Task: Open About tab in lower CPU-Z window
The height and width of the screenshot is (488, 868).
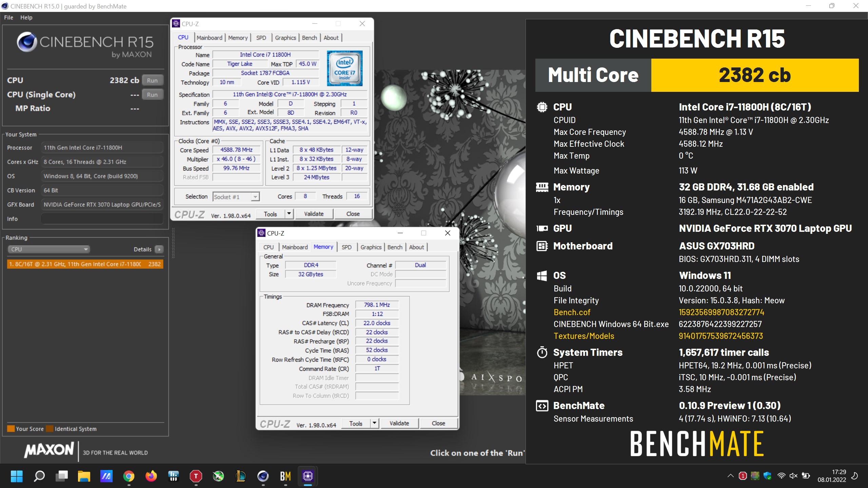Action: [x=416, y=247]
